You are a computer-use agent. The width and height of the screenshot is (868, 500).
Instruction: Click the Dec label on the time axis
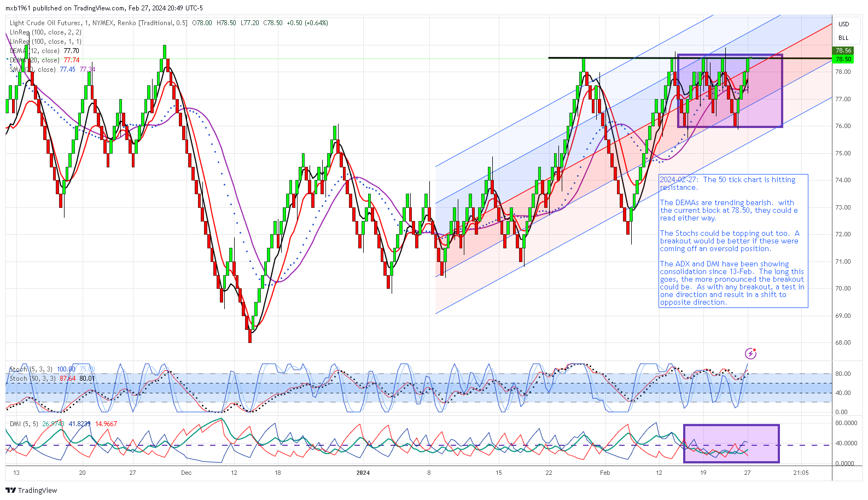(x=187, y=473)
